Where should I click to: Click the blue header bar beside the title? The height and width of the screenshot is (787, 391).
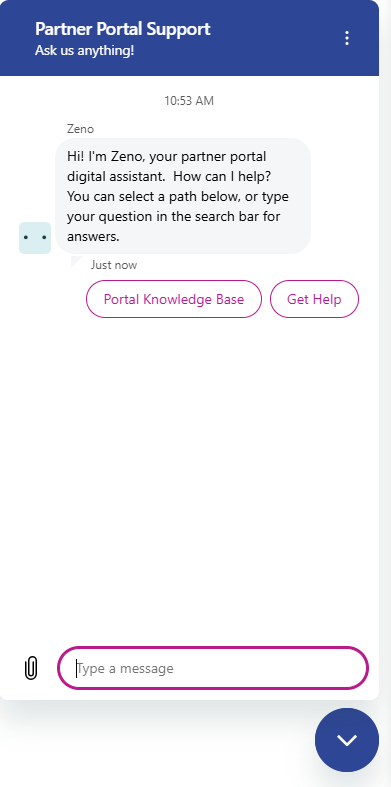tap(276, 38)
